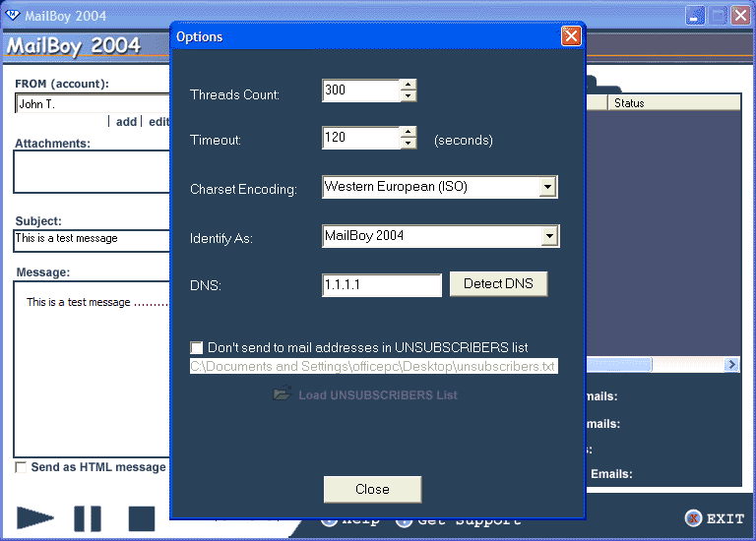Click the Close button in Options

(x=372, y=490)
